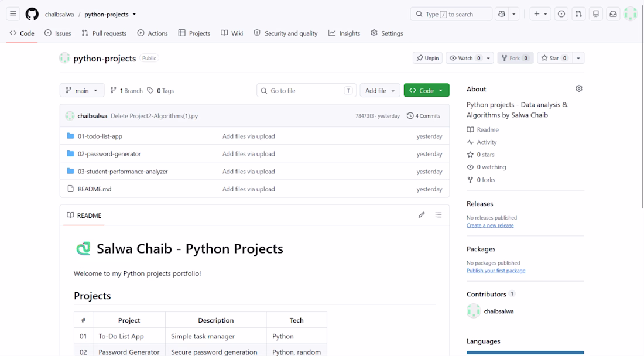This screenshot has width=644, height=356.
Task: Click the Type / to search box
Action: pos(451,14)
